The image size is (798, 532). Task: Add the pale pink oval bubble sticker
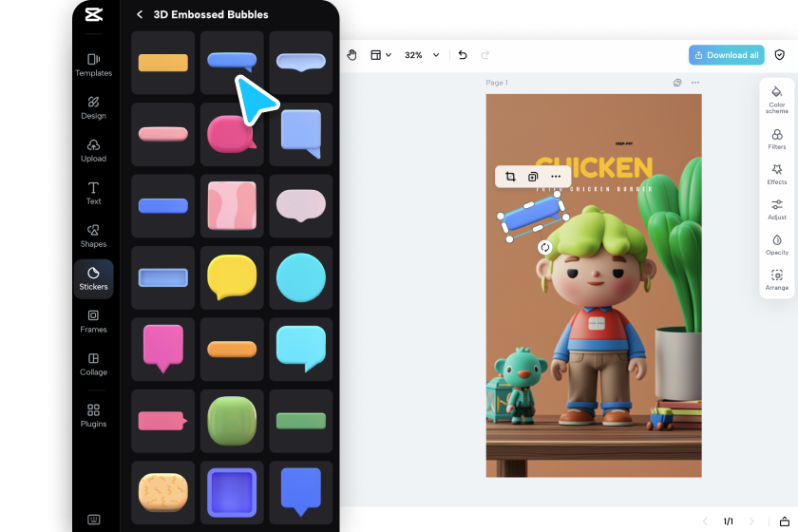point(301,206)
